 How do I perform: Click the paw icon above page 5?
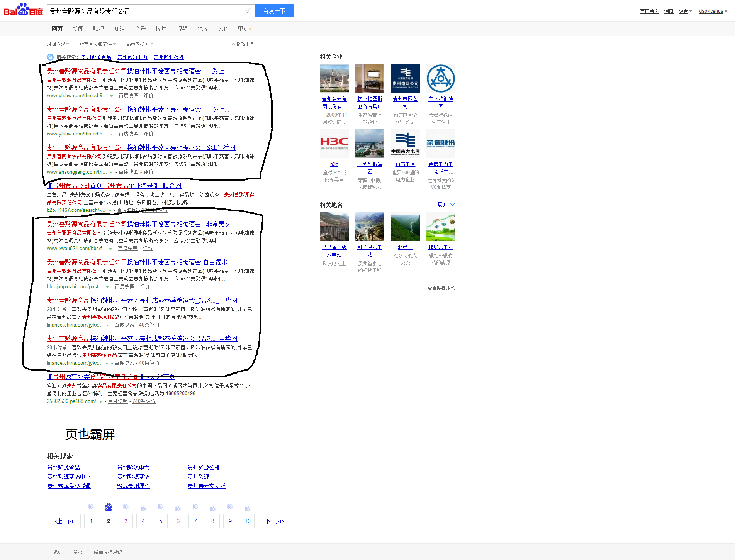(161, 507)
